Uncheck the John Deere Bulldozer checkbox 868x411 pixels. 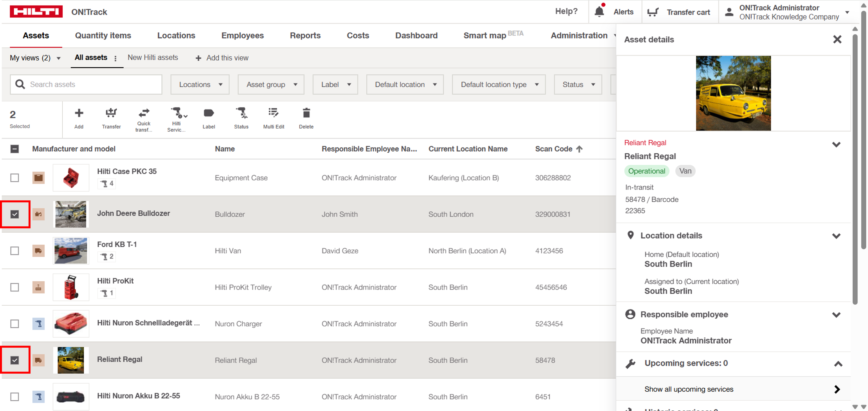pyautogui.click(x=15, y=214)
